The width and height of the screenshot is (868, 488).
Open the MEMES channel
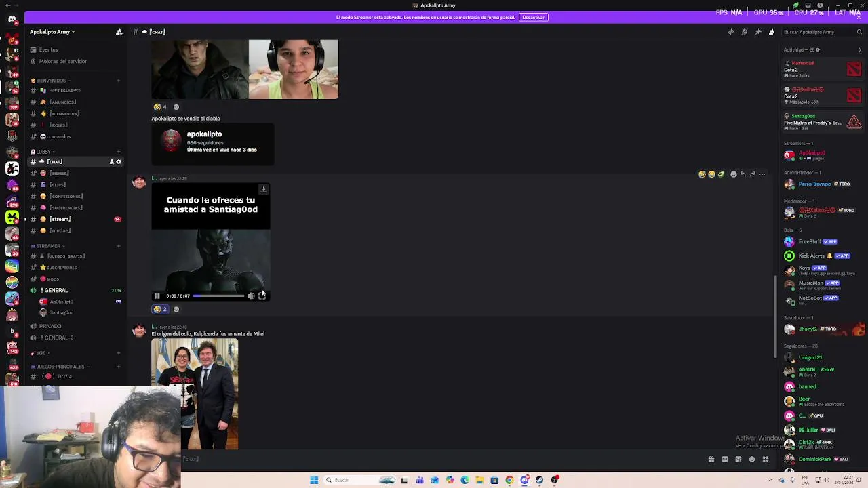[59, 173]
